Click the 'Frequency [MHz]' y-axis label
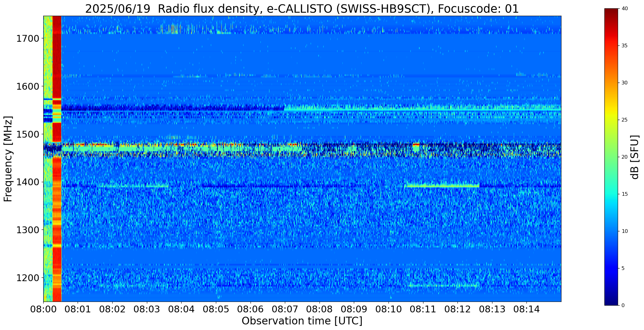Image resolution: width=644 pixels, height=330 pixels. [x=8, y=159]
